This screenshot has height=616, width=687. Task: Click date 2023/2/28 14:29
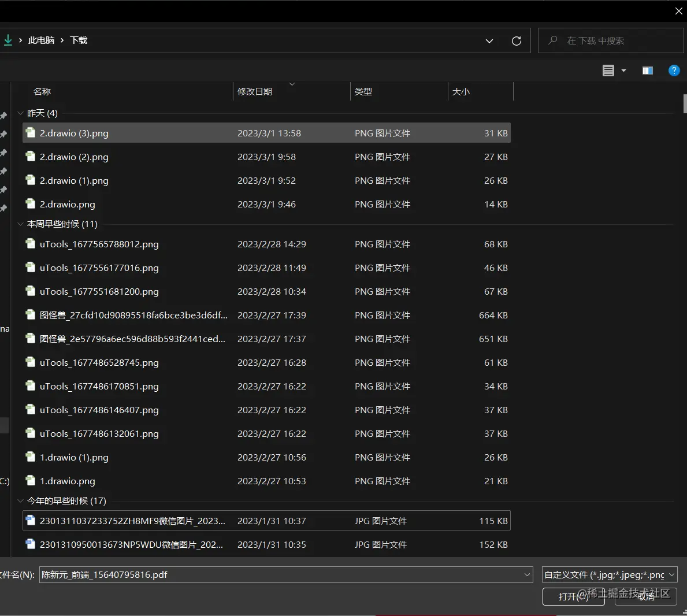point(272,244)
